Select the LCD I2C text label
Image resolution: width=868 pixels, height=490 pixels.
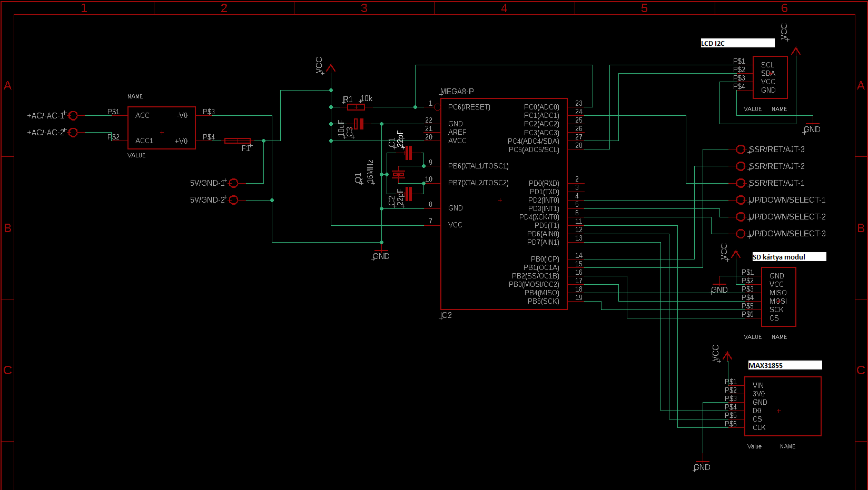[713, 43]
